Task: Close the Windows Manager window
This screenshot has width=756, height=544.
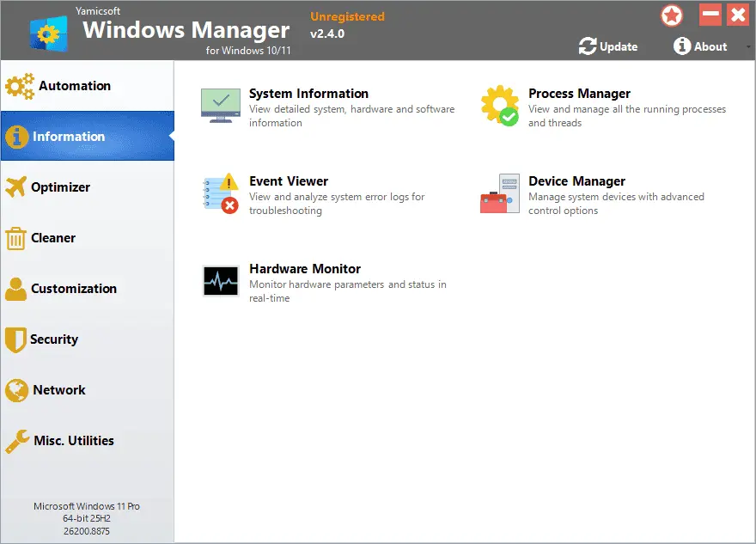Action: tap(738, 15)
